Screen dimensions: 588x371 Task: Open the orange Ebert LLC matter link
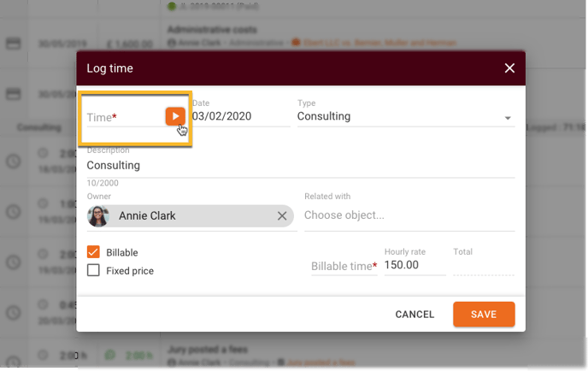tap(379, 43)
